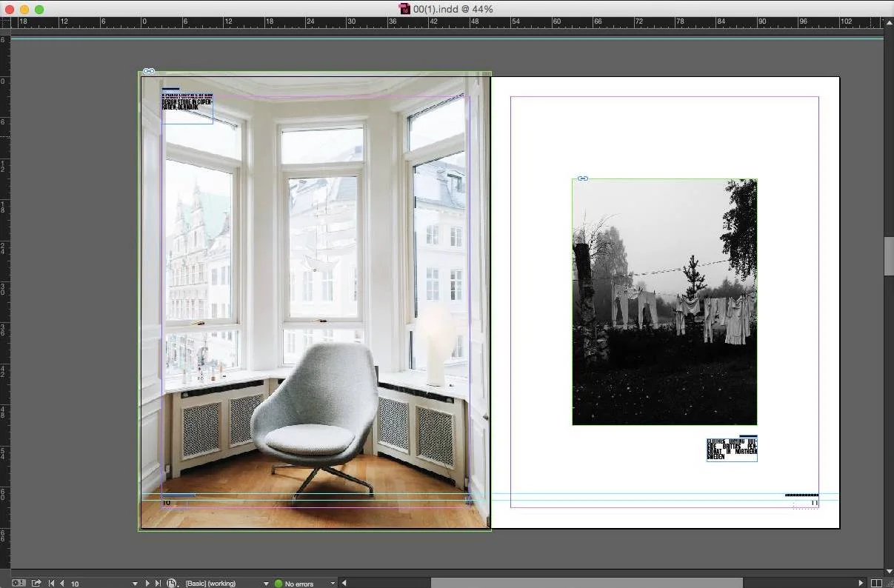Screen dimensions: 894x588
Task: Click the horizontal scrollbar left arrow
Action: 344,584
